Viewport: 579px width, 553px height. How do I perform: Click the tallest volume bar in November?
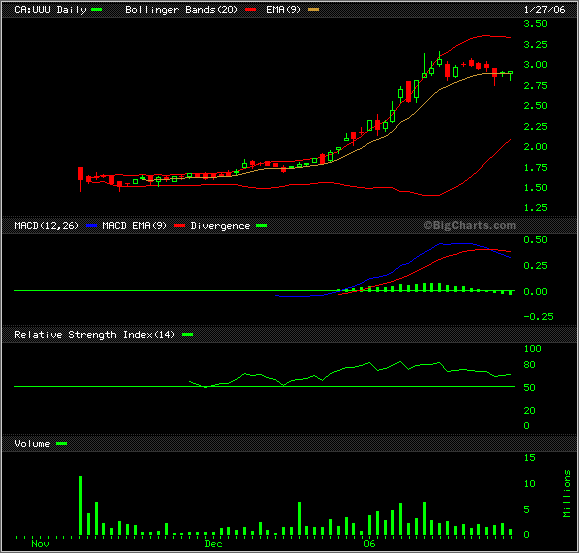(x=80, y=506)
